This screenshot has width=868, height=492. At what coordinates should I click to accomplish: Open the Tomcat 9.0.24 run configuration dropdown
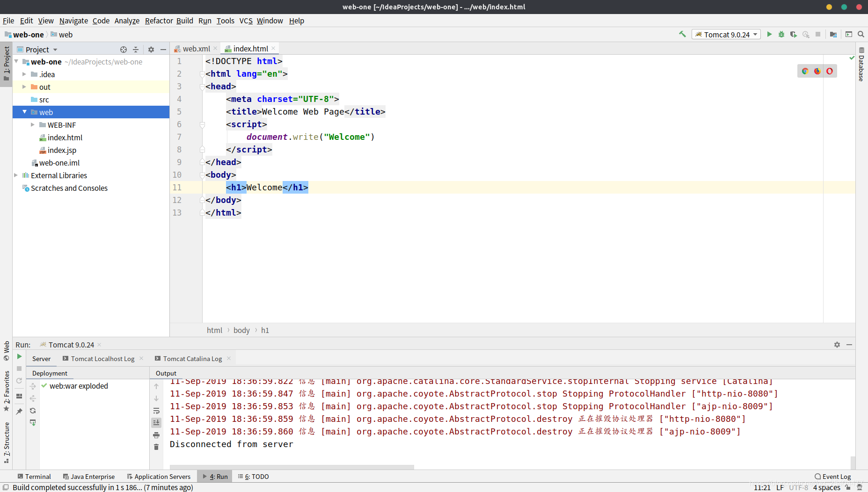click(x=726, y=34)
